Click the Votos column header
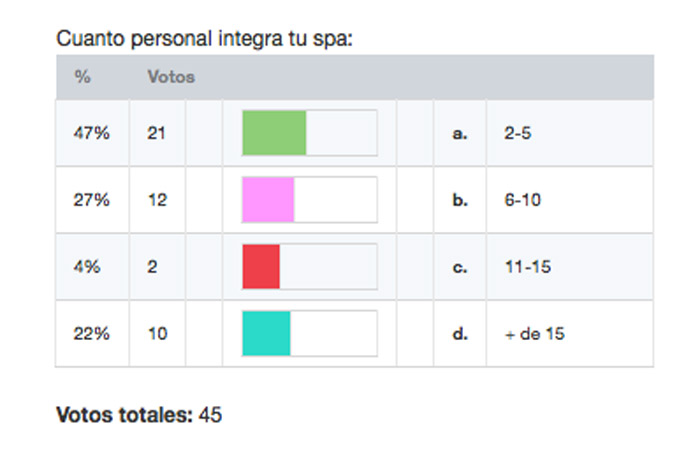This screenshot has width=700, height=454. pyautogui.click(x=171, y=77)
